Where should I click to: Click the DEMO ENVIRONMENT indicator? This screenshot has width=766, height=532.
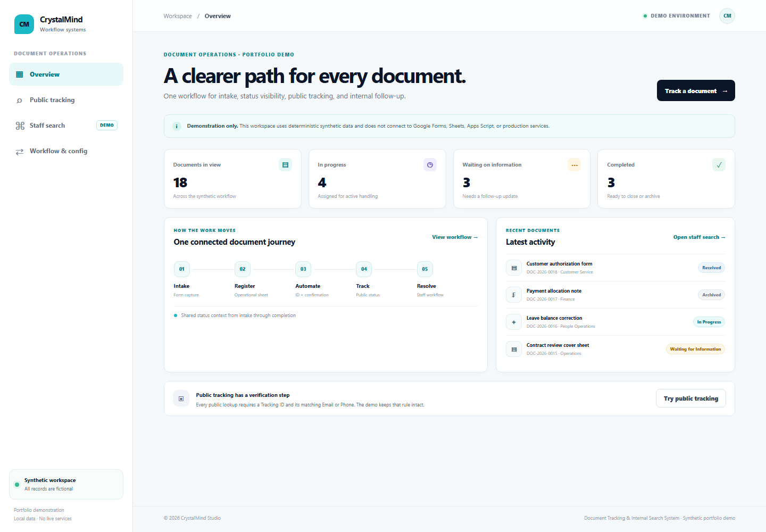point(677,16)
